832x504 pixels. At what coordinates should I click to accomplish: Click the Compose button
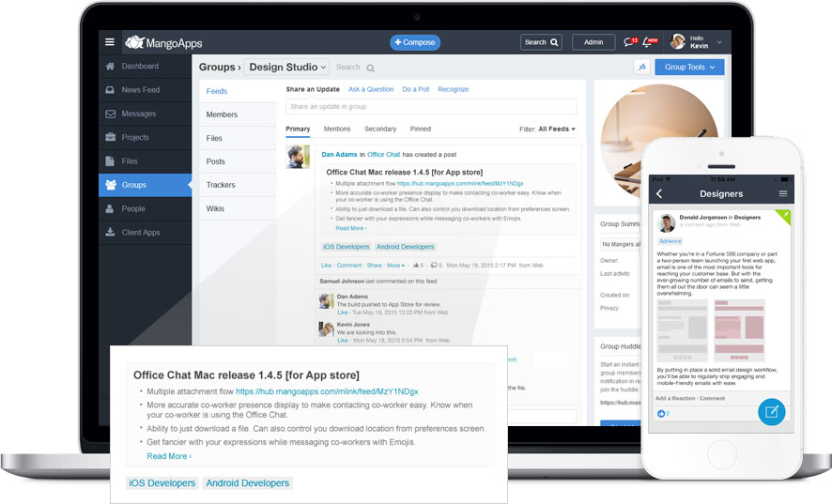pyautogui.click(x=415, y=42)
